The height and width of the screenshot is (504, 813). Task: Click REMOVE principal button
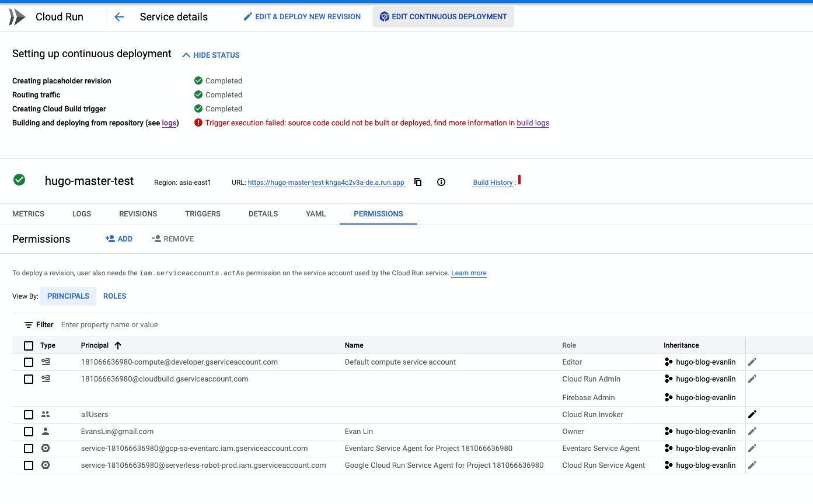(x=173, y=239)
